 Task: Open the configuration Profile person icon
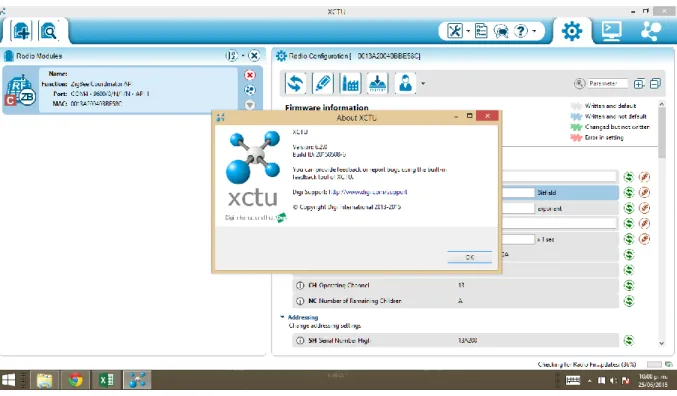click(405, 83)
